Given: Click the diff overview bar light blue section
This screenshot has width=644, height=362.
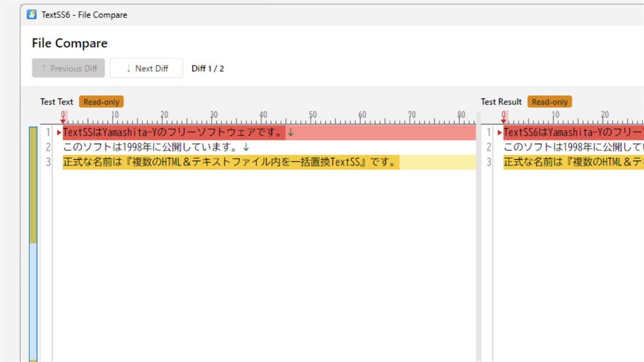Looking at the screenshot, I should (33, 302).
